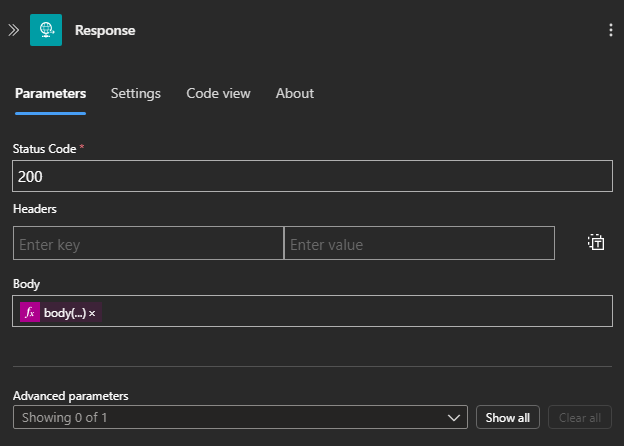Open the Code view tab
This screenshot has height=446, width=624.
pos(218,93)
